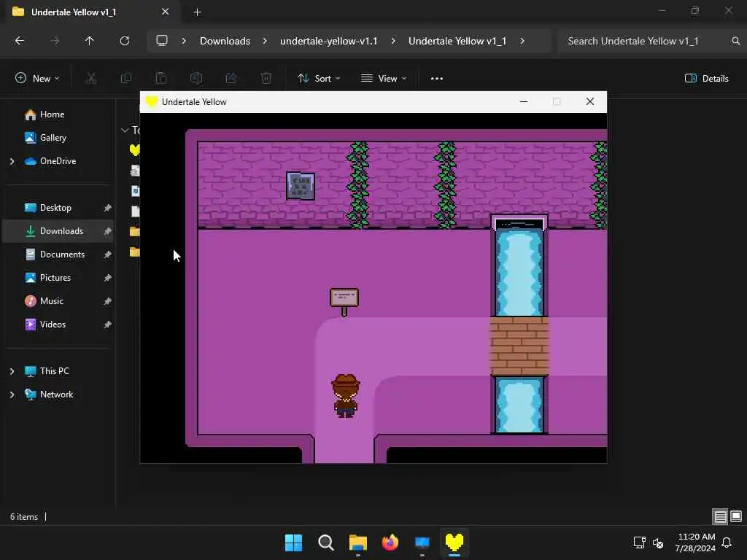The image size is (747, 560).
Task: Open the See more ellipsis menu
Action: click(x=437, y=79)
